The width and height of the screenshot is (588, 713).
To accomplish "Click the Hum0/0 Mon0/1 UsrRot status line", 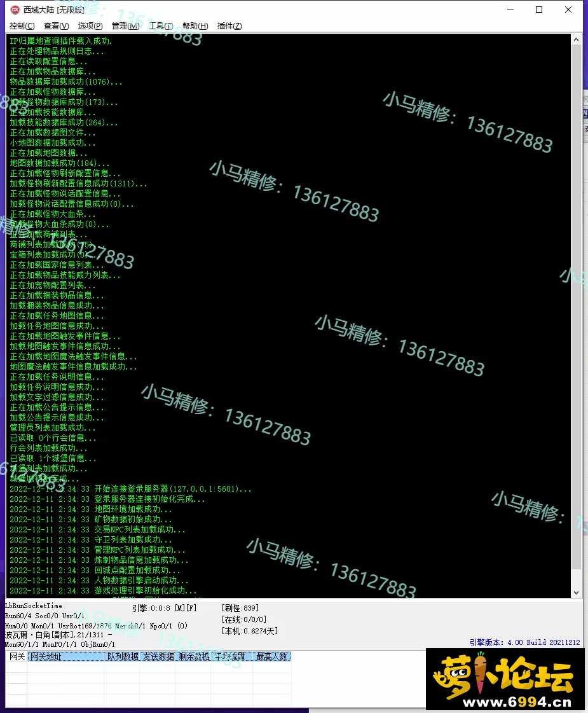I will pos(96,626).
